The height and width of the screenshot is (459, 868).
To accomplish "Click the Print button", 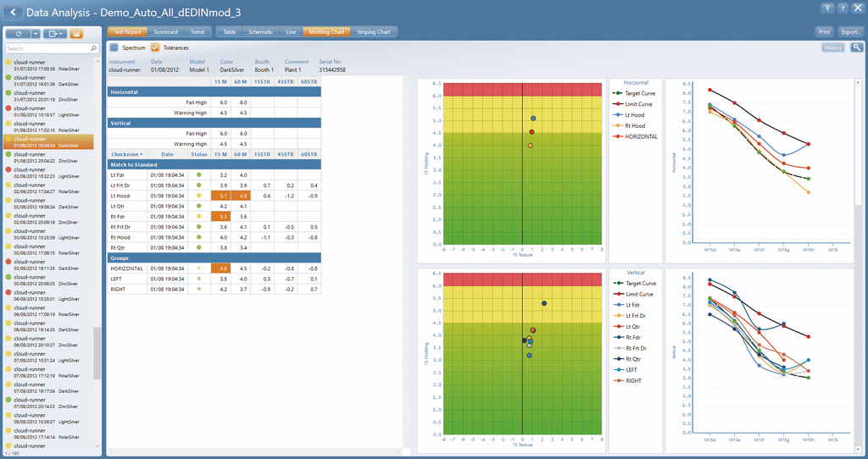I will pos(824,32).
